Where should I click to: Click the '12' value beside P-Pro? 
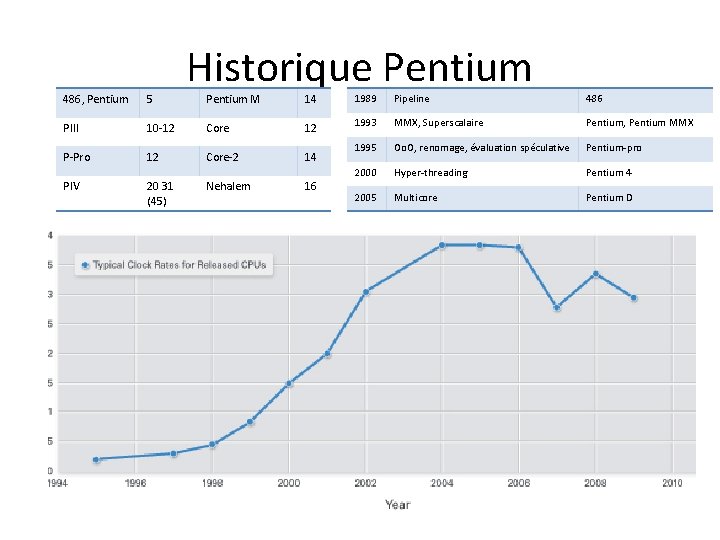[x=152, y=157]
